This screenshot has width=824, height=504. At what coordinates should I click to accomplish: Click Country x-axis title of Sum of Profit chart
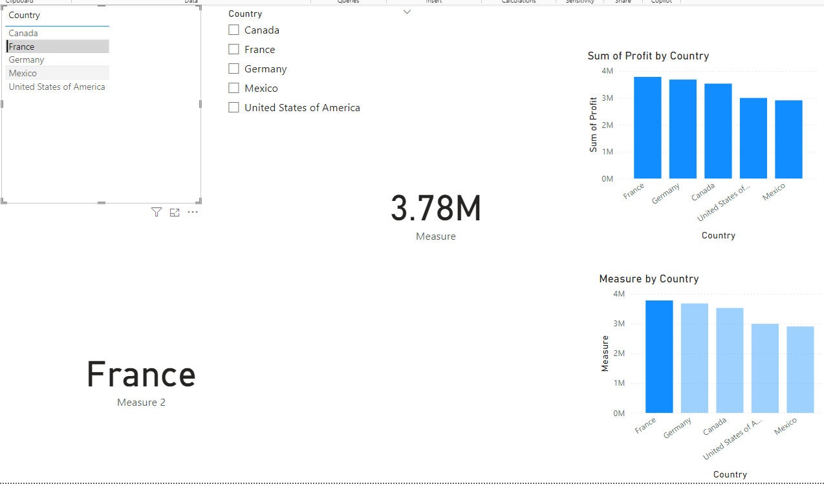(719, 235)
